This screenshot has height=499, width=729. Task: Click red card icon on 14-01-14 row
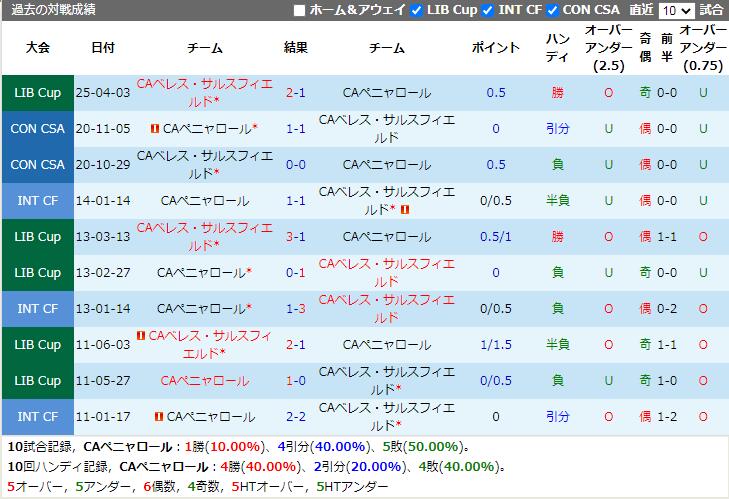[x=405, y=210]
